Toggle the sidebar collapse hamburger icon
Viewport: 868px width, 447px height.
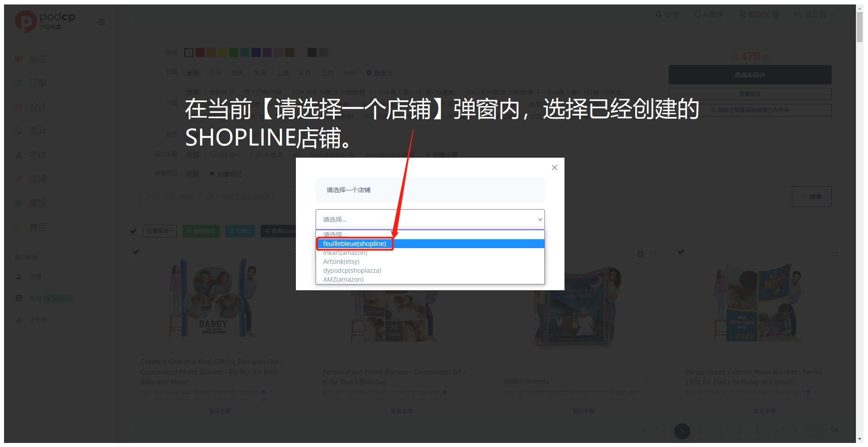pos(101,22)
